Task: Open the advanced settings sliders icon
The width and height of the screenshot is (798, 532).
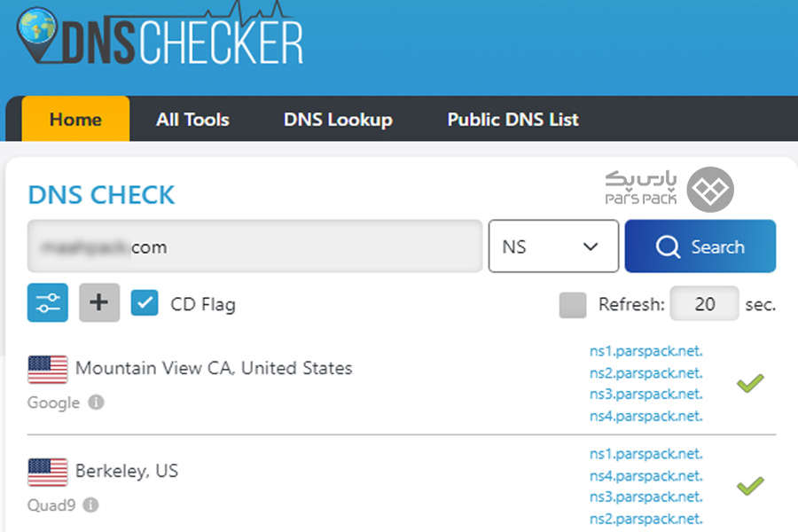Action: coord(48,302)
